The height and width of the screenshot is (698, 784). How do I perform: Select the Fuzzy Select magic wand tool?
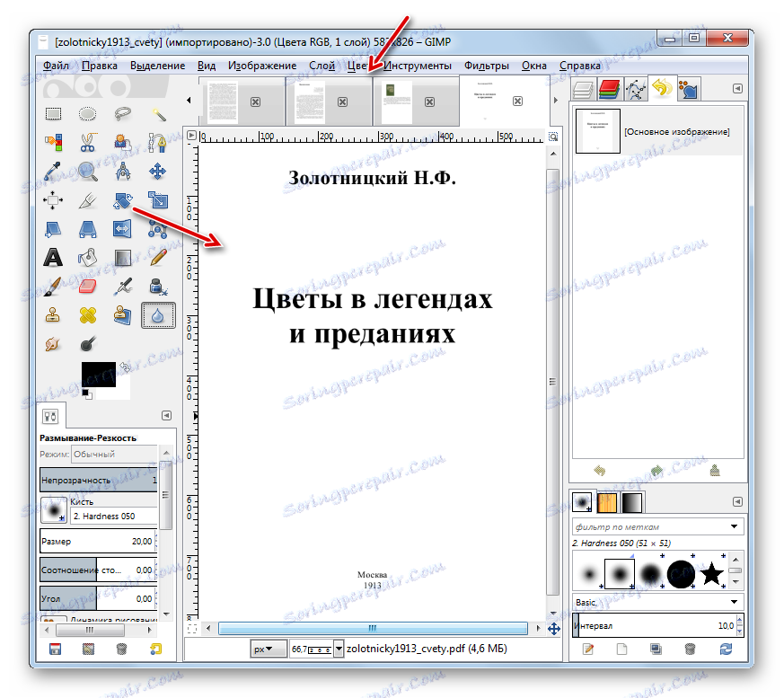(158, 114)
